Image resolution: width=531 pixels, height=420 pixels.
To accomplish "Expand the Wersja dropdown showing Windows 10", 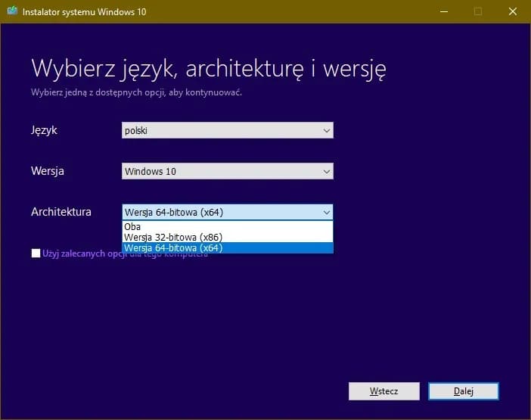I will coord(227,171).
